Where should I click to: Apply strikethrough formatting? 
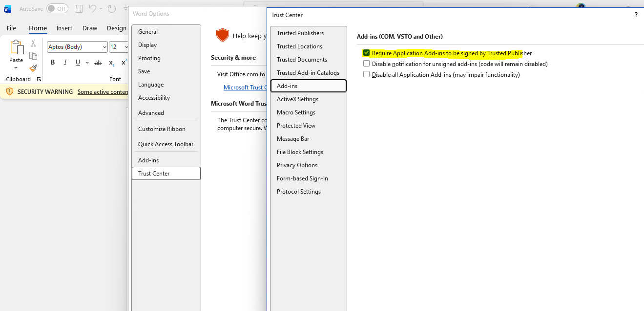[98, 62]
